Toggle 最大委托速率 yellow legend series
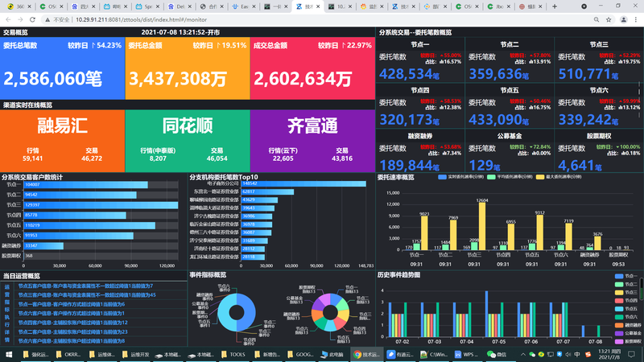Viewport: 644px width, 362px height. (559, 177)
